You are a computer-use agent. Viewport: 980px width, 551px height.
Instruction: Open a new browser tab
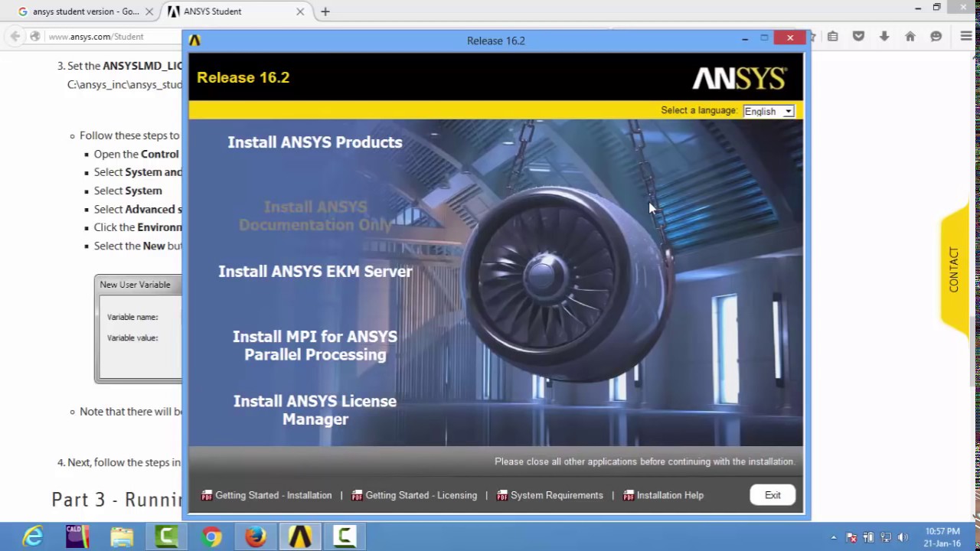pyautogui.click(x=325, y=11)
